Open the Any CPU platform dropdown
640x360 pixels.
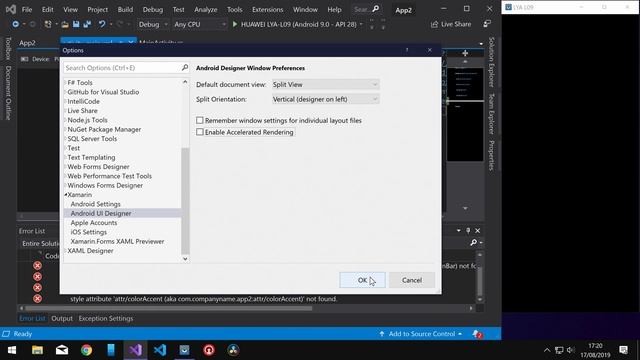(199, 24)
